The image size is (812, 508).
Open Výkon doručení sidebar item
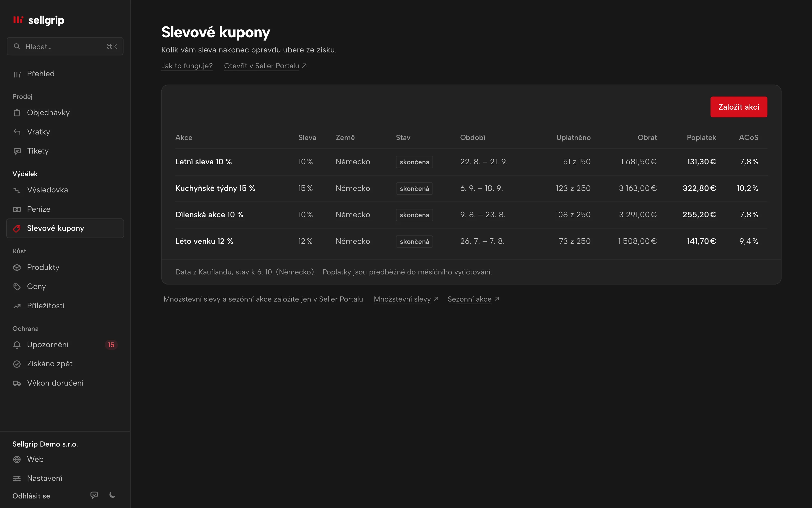[x=65, y=383]
